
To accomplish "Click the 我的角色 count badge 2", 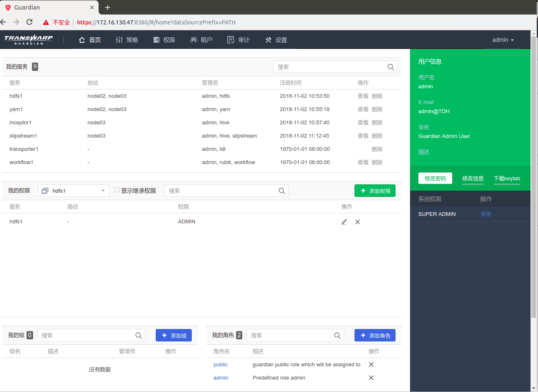I will tap(239, 335).
